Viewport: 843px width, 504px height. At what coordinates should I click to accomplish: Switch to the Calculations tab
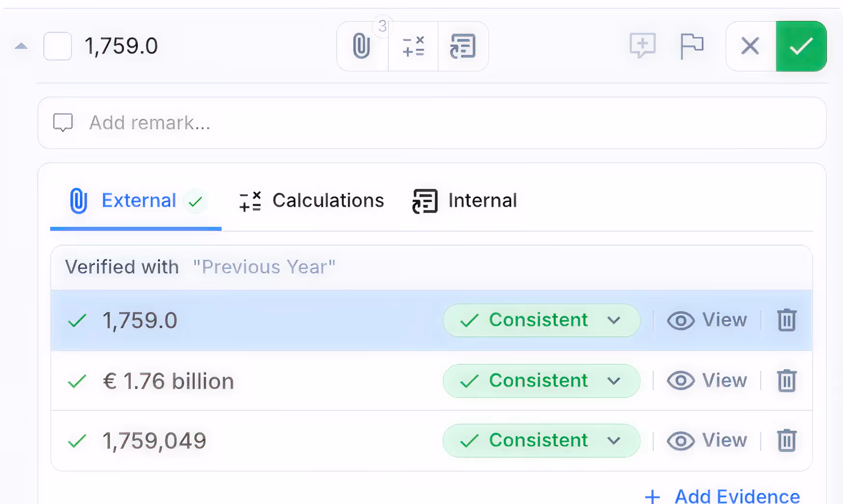pos(312,201)
